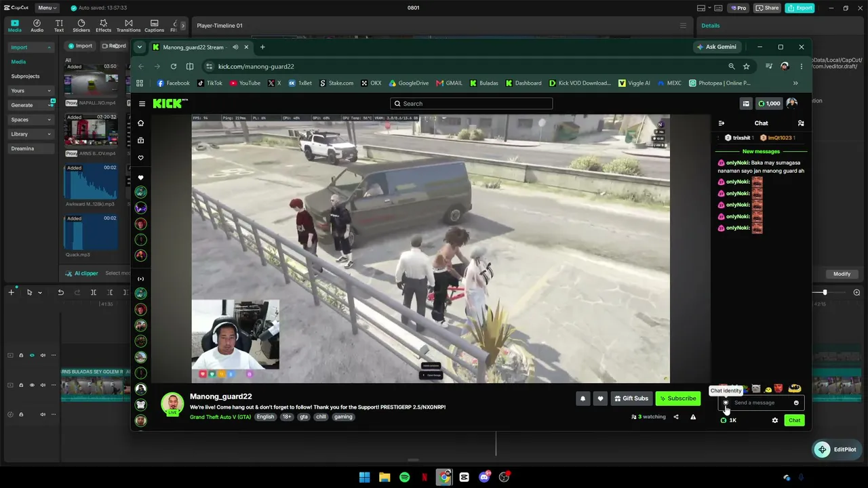Open the Kick hamburger menu
The image size is (868, 488).
pyautogui.click(x=142, y=104)
